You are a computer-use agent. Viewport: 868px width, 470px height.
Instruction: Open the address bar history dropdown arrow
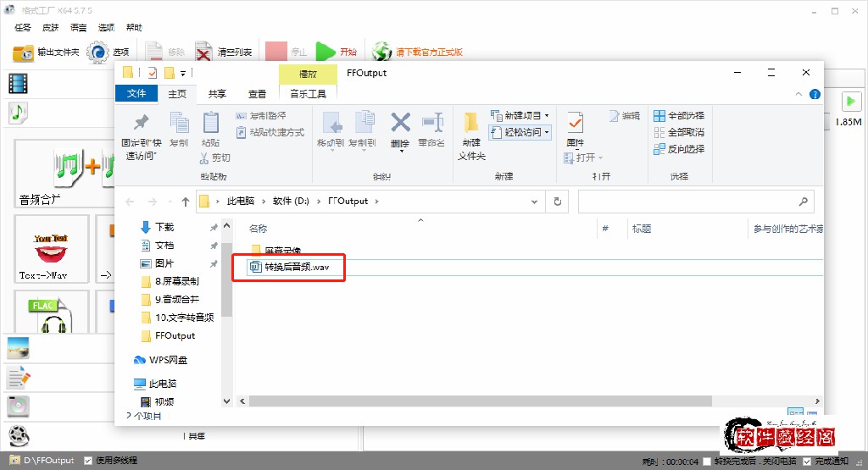(x=534, y=202)
